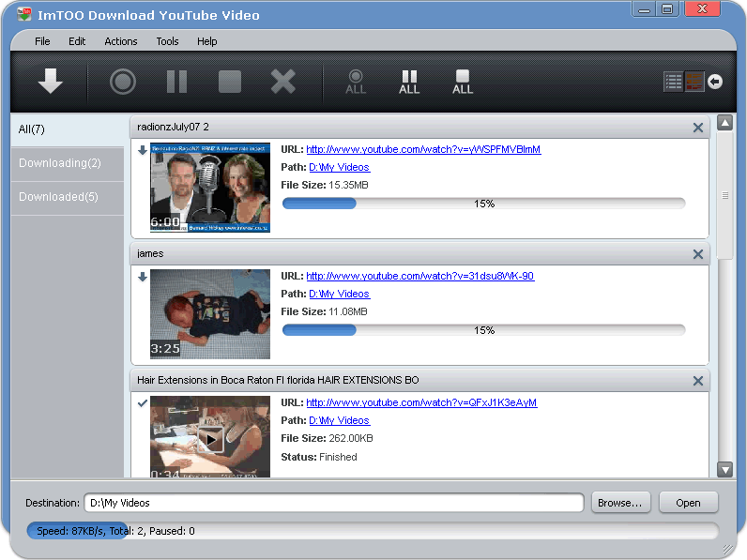
Task: Click the Start ALL toolbar icon
Action: (356, 82)
